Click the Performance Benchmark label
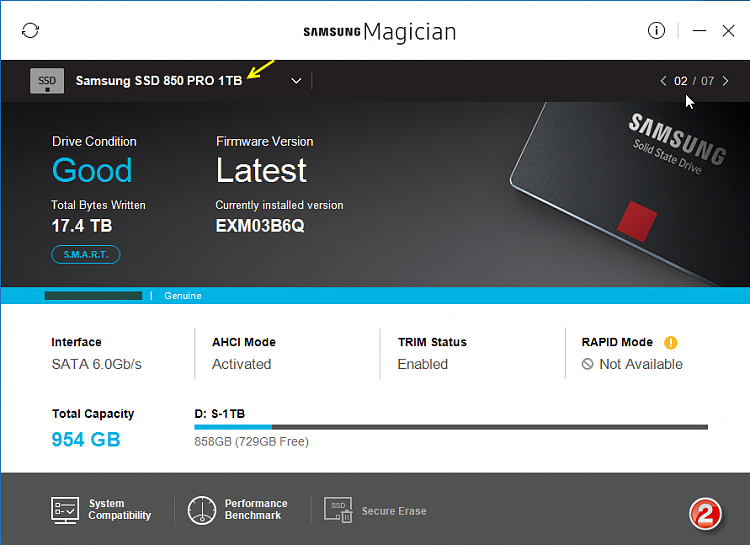 [256, 510]
